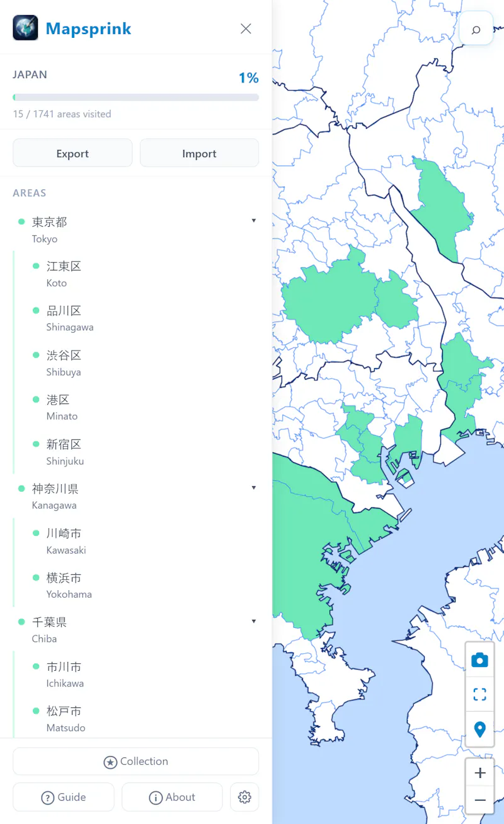Click the Export button
504x824 pixels.
72,153
